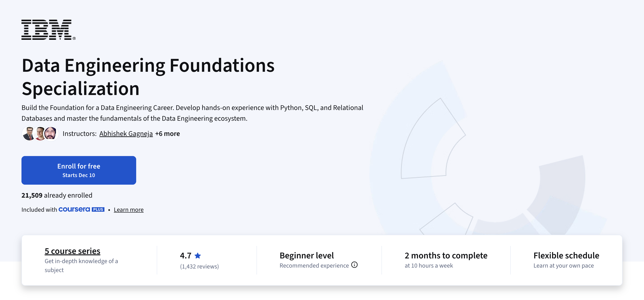The height and width of the screenshot is (300, 644).
Task: Click Enroll for free
Action: pos(78,170)
